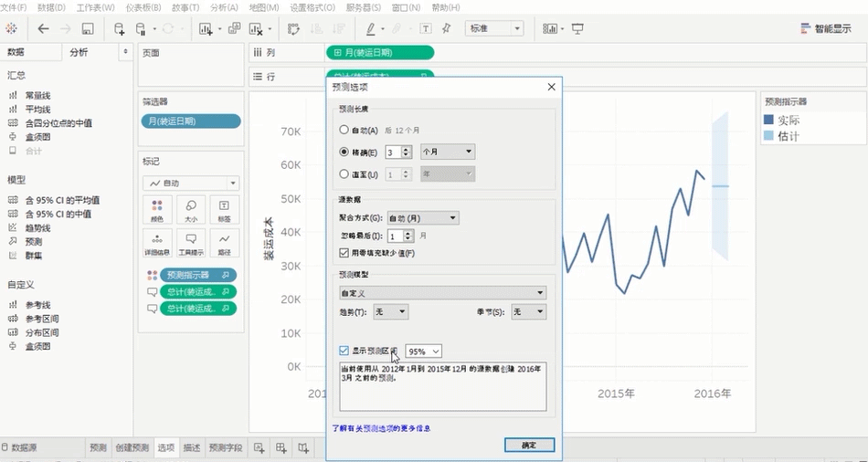Click the 详细信息 (Detail) mark card button
This screenshot has height=462, width=868.
(x=157, y=243)
